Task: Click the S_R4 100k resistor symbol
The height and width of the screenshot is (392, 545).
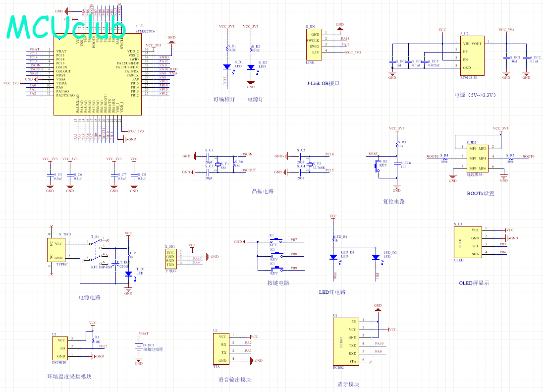Action: point(444,159)
